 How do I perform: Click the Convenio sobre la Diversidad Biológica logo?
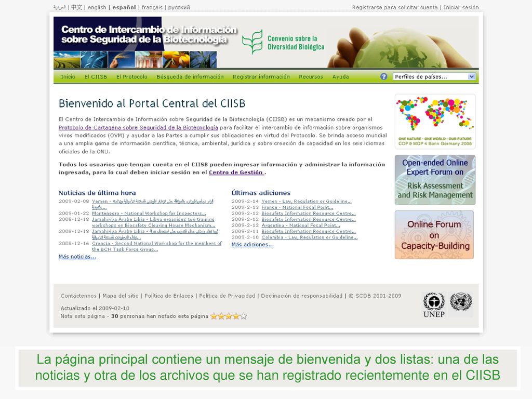click(283, 43)
